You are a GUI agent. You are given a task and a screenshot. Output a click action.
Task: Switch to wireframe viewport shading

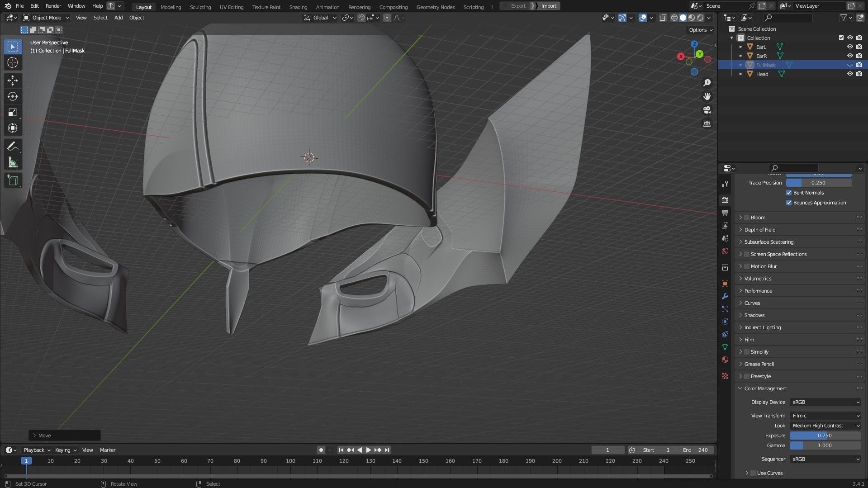pos(674,18)
